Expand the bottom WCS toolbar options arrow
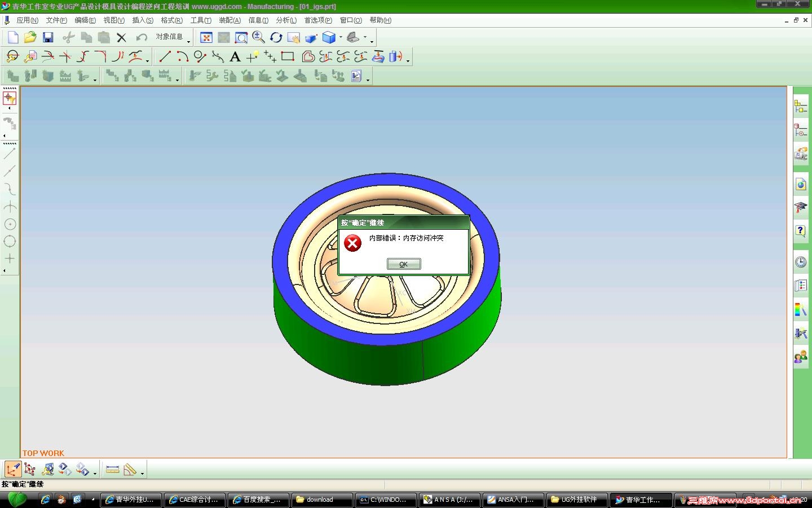812x508 pixels. (95, 472)
